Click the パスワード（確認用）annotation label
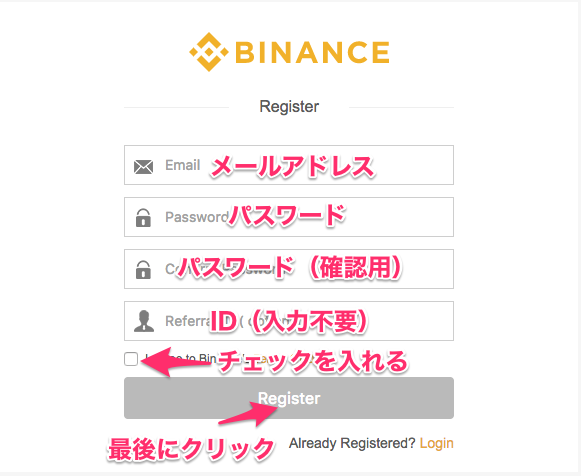This screenshot has width=581, height=476. point(290,267)
